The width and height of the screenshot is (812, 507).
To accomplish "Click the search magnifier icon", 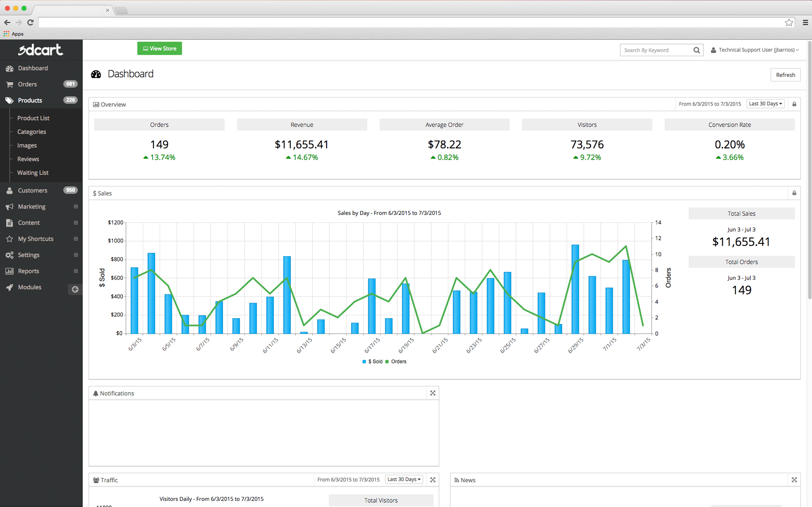I will tap(697, 50).
